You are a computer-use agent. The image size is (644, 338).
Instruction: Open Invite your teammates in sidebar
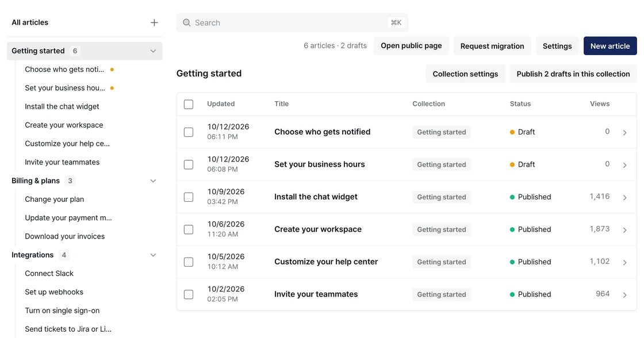point(62,162)
